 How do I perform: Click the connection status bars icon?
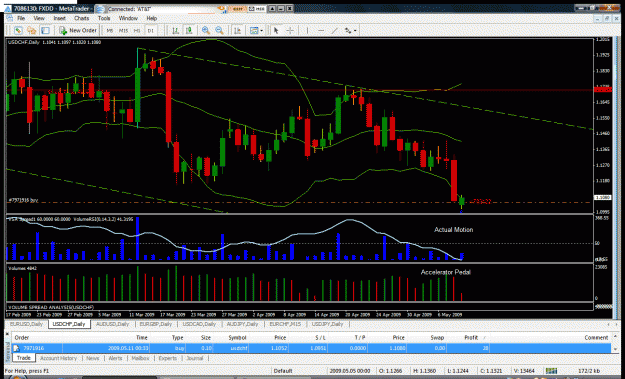pyautogui.click(x=551, y=371)
